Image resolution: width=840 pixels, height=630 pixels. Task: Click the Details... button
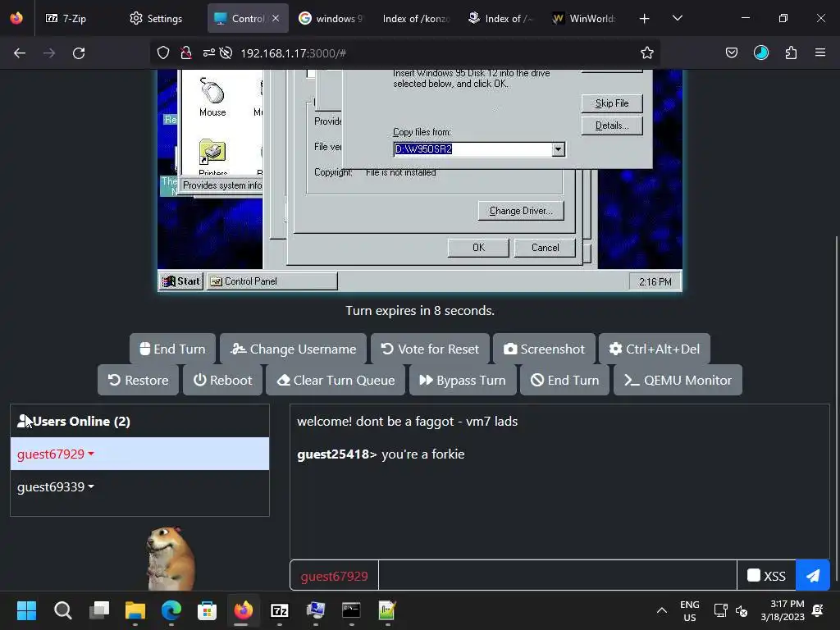[x=612, y=126]
